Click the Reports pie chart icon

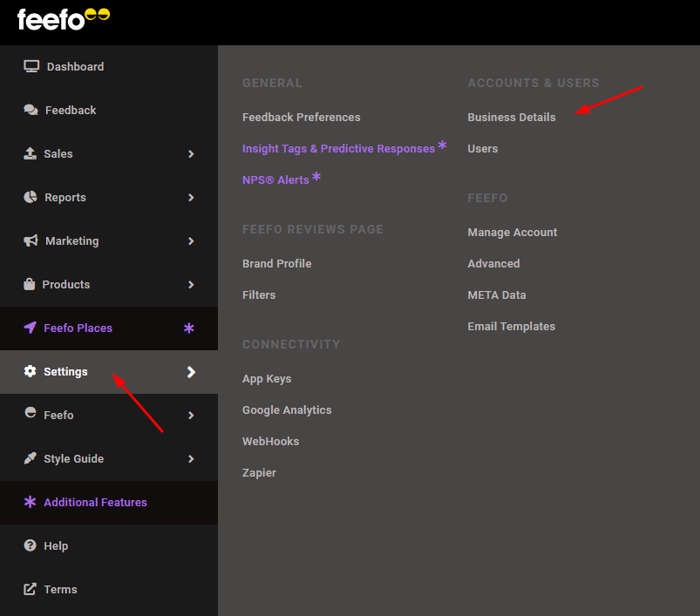[x=31, y=197]
